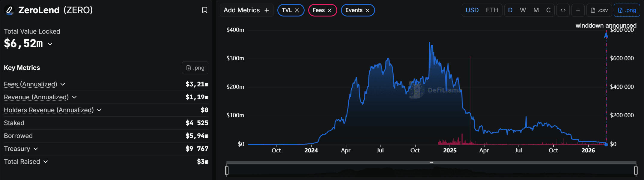The image size is (644, 180).
Task: Switch chart interval to weekly (W)
Action: click(523, 10)
